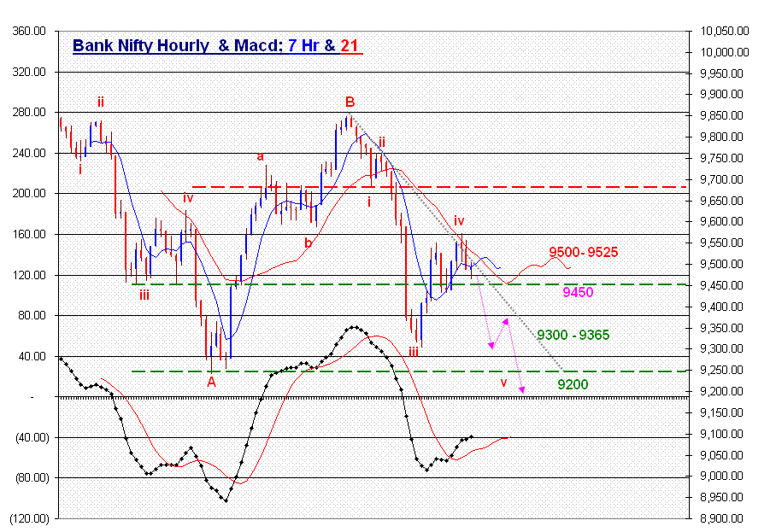Select the right axis price '9,550.00'
The image size is (776, 532).
point(721,243)
